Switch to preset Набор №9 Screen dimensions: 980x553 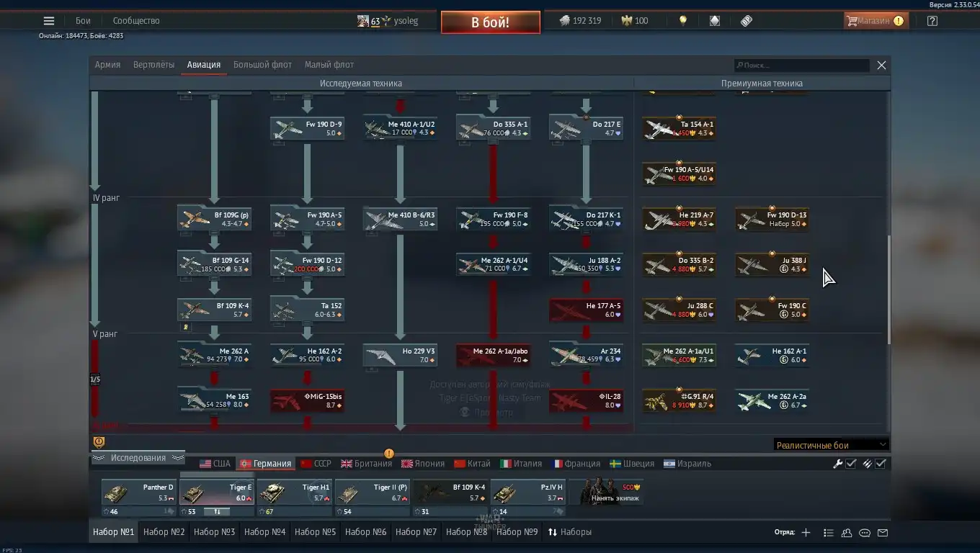click(517, 532)
